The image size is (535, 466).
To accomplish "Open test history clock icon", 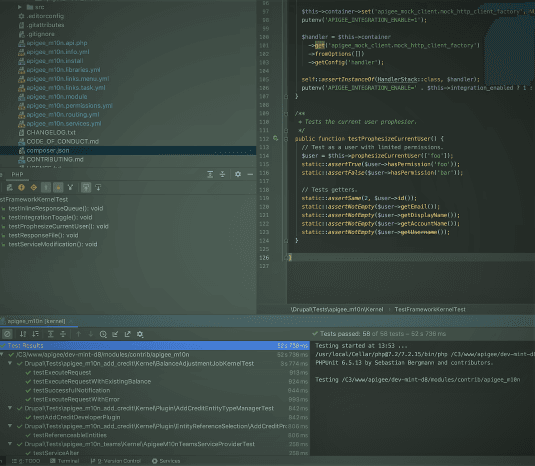I will tap(103, 334).
